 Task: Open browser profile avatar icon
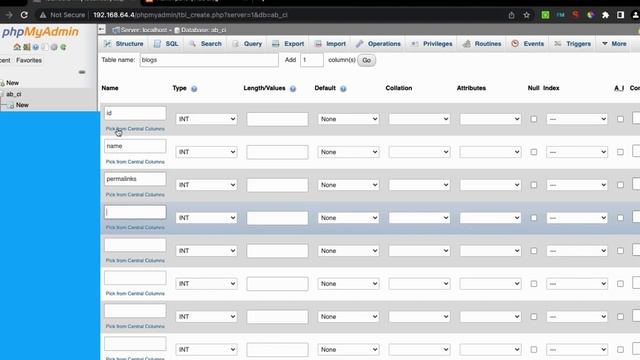pyautogui.click(x=636, y=15)
